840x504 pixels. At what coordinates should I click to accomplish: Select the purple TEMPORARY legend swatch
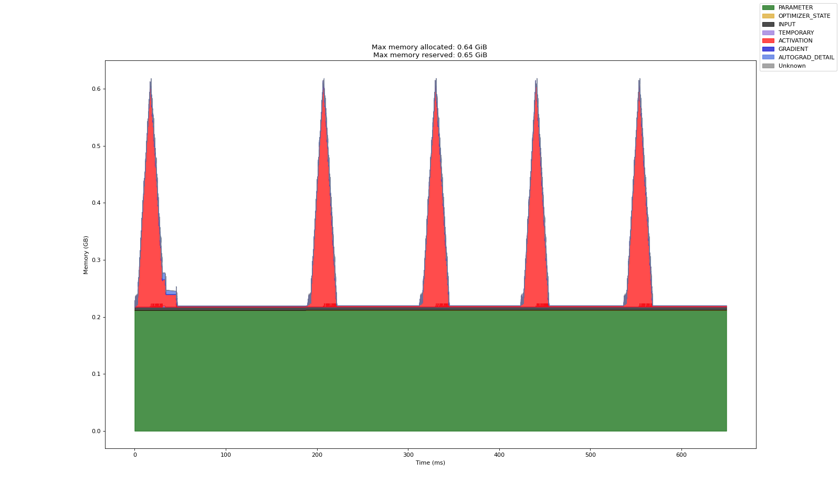[768, 33]
